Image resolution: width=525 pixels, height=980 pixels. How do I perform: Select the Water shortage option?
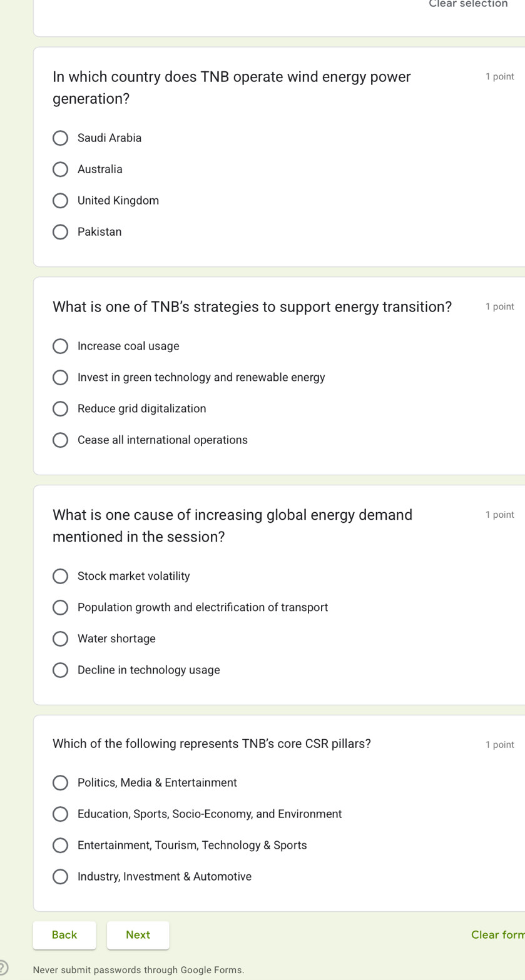coord(60,639)
